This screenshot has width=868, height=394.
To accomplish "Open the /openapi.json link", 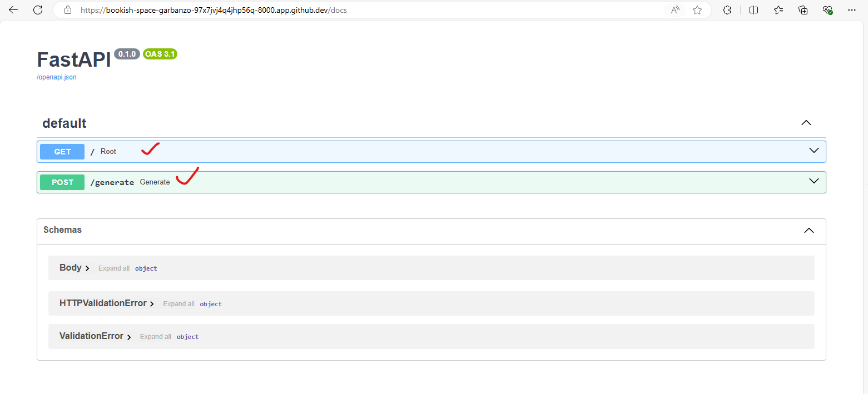I will point(57,77).
